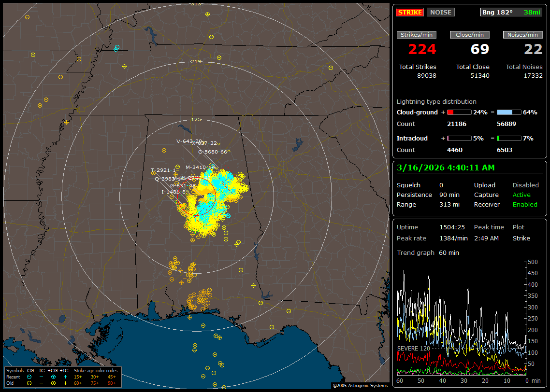Click the cyan recent +CG legend symbol
This screenshot has height=392, width=550.
pyautogui.click(x=53, y=377)
